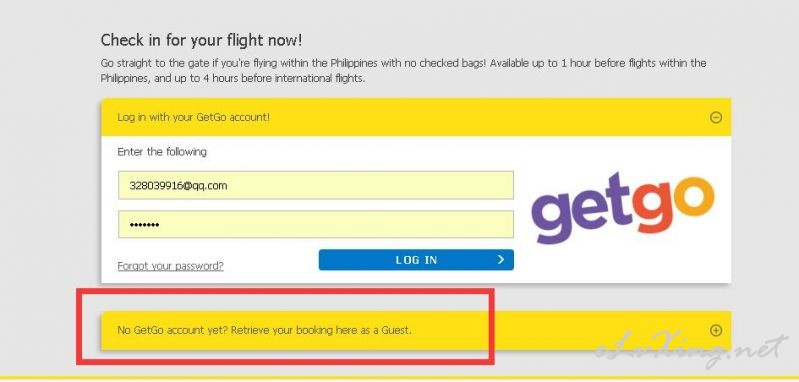Click the "Check in for your flight now!" heading
Viewport: 799px width, 382px height.
201,40
